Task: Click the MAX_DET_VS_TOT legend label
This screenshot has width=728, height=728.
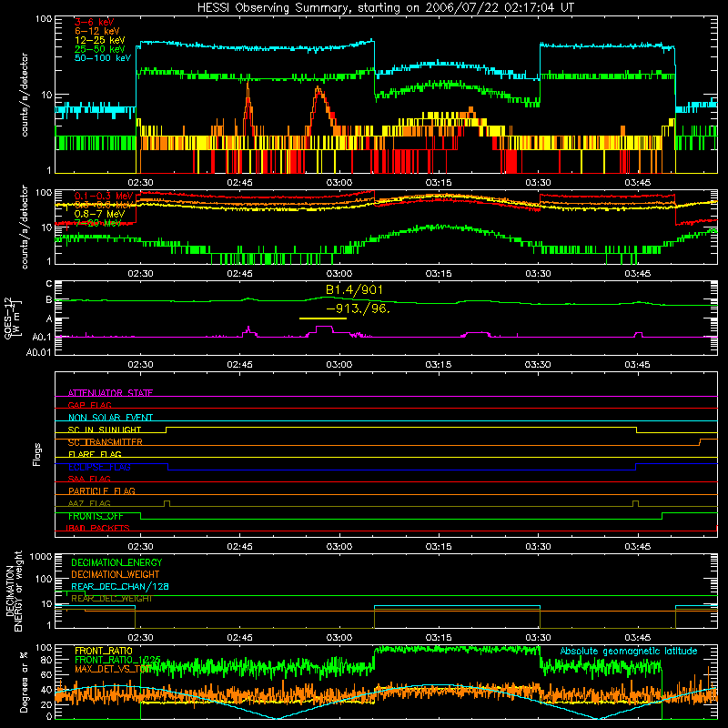Action: tap(113, 669)
